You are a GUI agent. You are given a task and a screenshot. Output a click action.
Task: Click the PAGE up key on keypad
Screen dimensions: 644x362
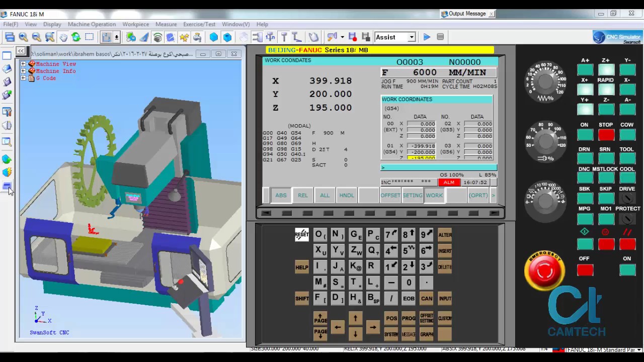point(320,318)
